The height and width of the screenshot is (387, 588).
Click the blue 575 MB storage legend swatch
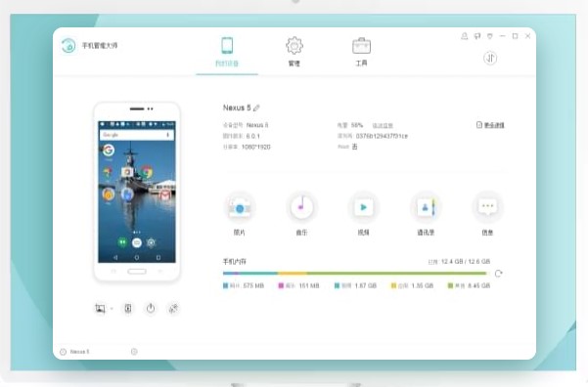coord(225,285)
